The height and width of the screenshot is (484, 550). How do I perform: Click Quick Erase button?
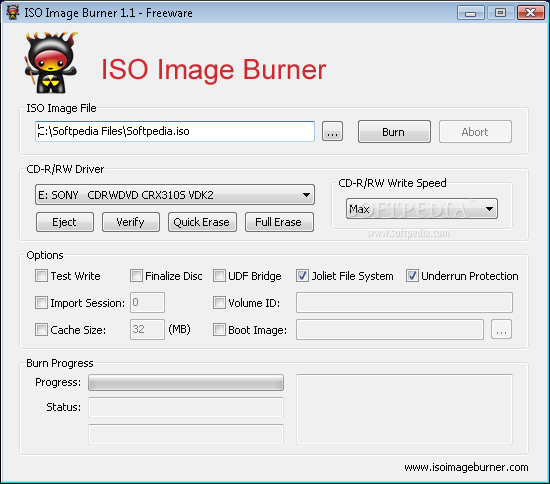click(x=202, y=222)
